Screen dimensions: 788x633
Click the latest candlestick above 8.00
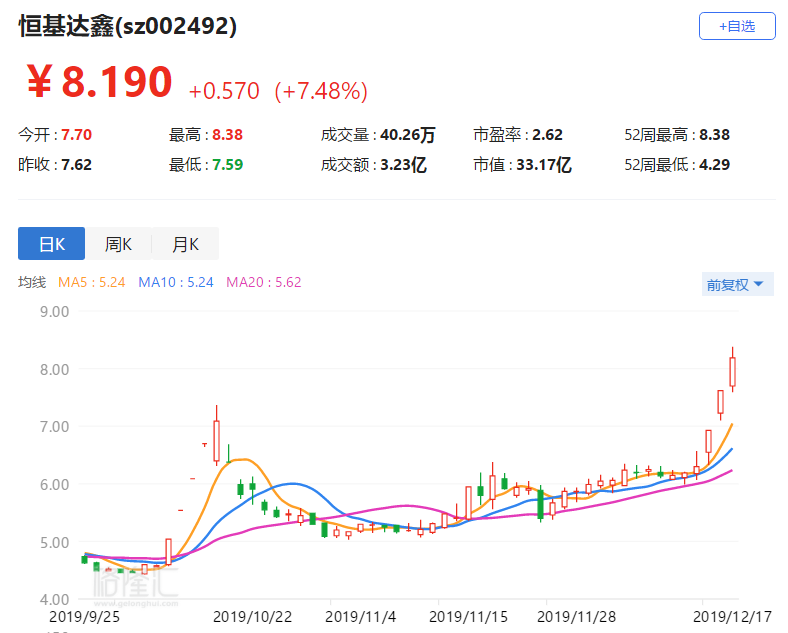732,372
